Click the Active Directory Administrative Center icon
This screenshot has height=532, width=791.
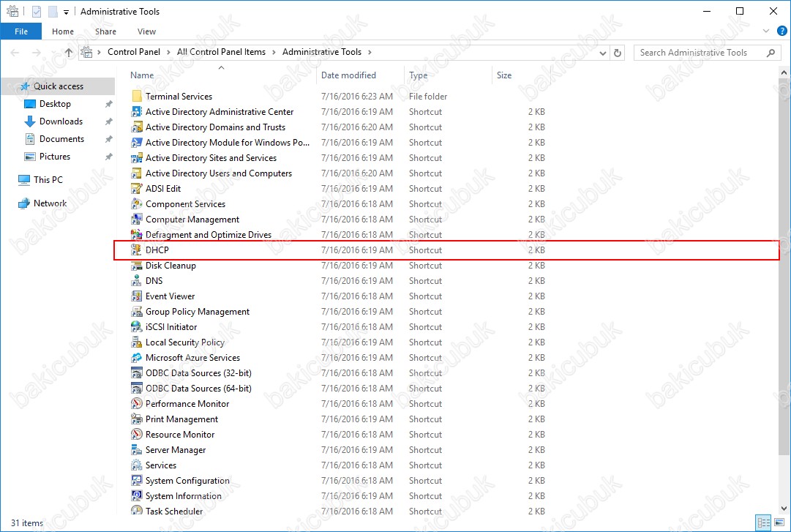tap(136, 112)
